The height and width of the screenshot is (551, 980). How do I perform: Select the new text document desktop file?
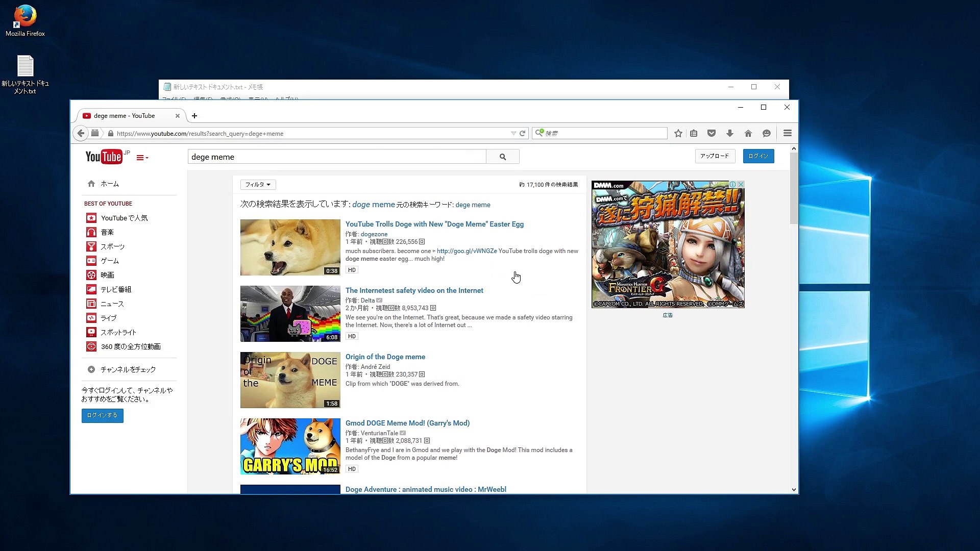pyautogui.click(x=25, y=74)
